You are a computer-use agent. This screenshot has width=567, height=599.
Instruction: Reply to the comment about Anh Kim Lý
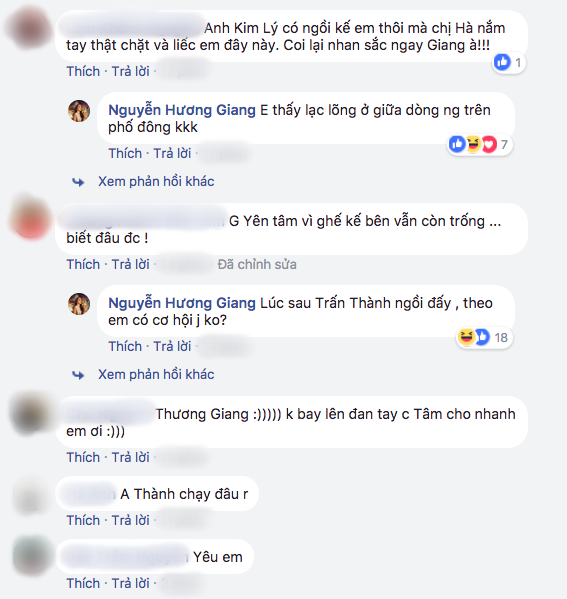130,71
